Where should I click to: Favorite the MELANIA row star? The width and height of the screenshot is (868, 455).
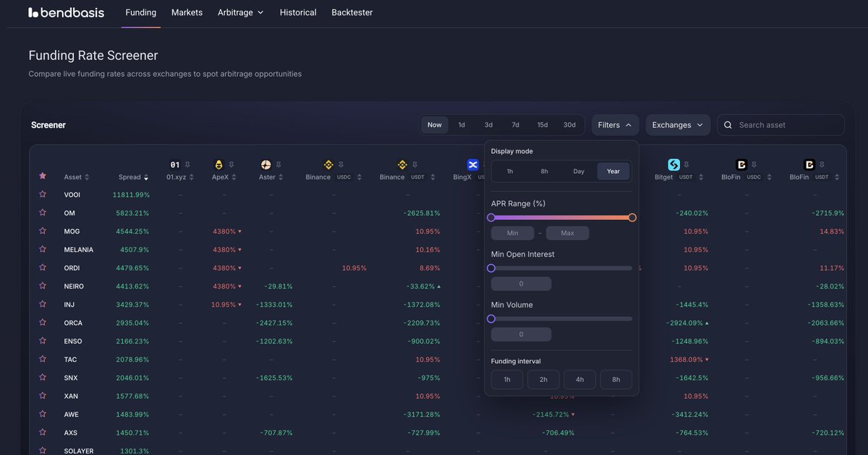tap(43, 250)
